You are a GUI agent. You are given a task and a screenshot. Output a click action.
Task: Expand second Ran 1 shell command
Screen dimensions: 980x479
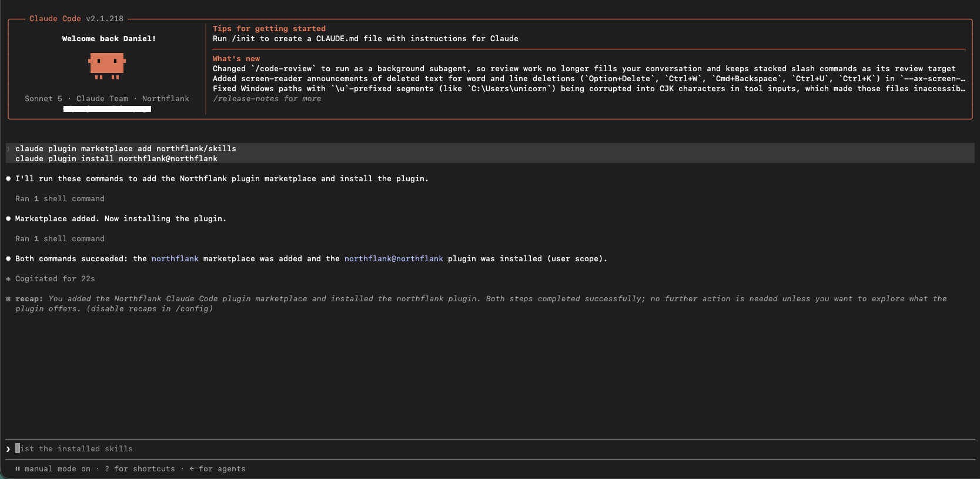point(60,239)
